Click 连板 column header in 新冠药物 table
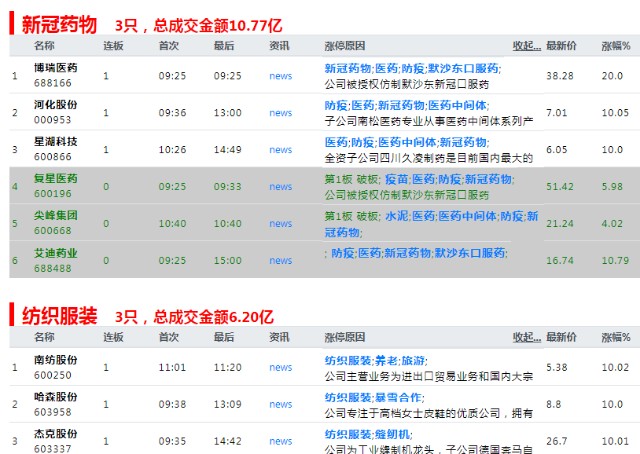The image size is (640, 454). (113, 46)
